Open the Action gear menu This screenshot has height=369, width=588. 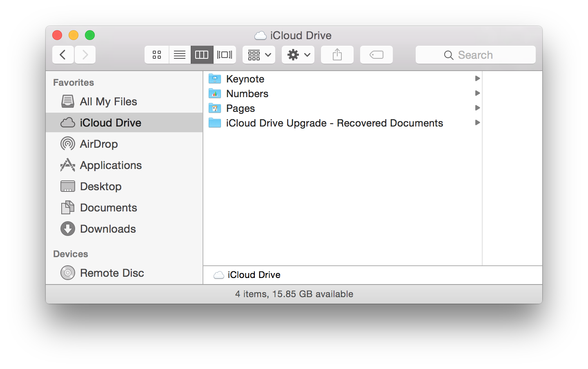point(298,55)
